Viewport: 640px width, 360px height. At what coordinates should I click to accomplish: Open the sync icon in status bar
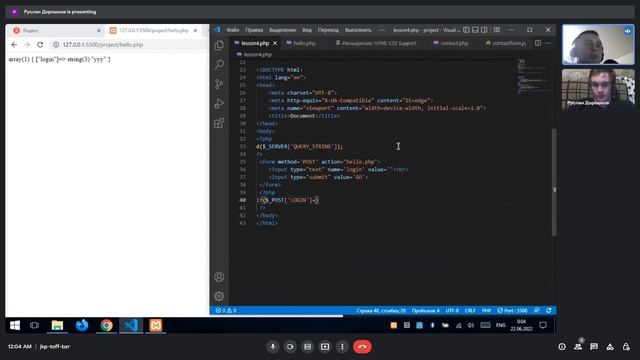tap(549, 311)
